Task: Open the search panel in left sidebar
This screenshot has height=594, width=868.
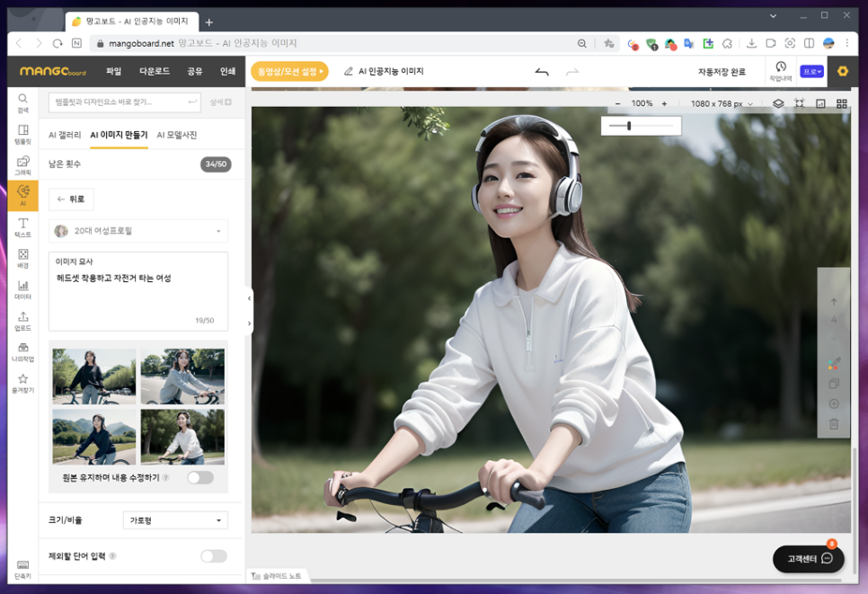Action: (22, 103)
